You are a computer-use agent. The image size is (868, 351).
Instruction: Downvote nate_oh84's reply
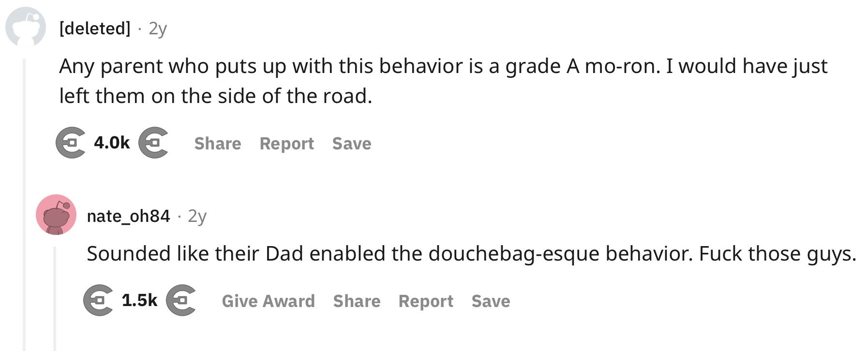[181, 300]
